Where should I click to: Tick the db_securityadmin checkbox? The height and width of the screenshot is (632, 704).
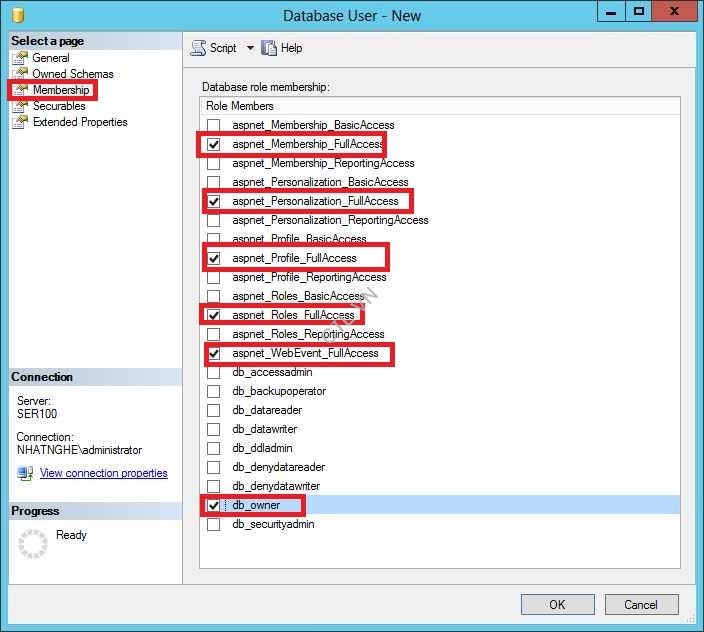pyautogui.click(x=214, y=524)
